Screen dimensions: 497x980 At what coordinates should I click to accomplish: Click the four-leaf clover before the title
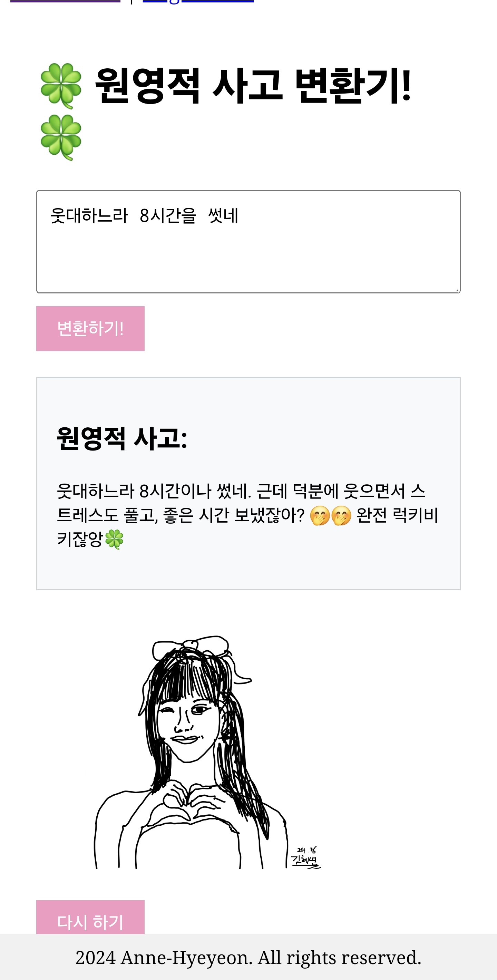click(x=61, y=86)
